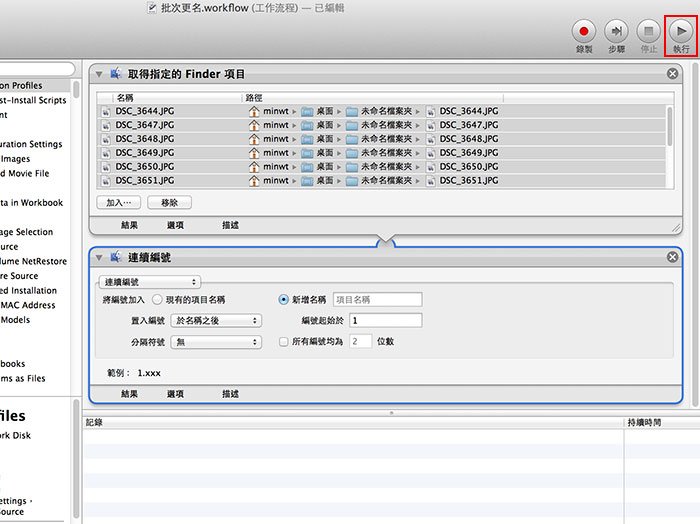The image size is (700, 524).
Task: Open the 分隔符號 separator dropdown
Action: 216,341
